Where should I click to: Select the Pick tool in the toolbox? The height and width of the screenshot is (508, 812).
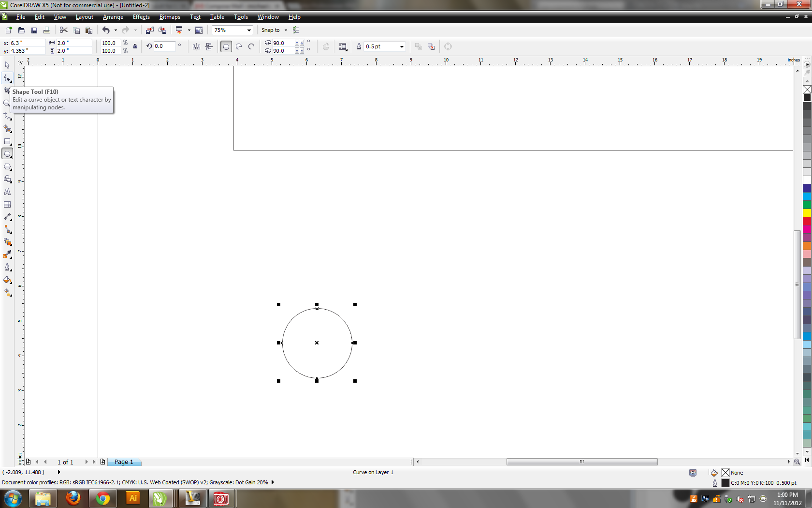pyautogui.click(x=7, y=65)
